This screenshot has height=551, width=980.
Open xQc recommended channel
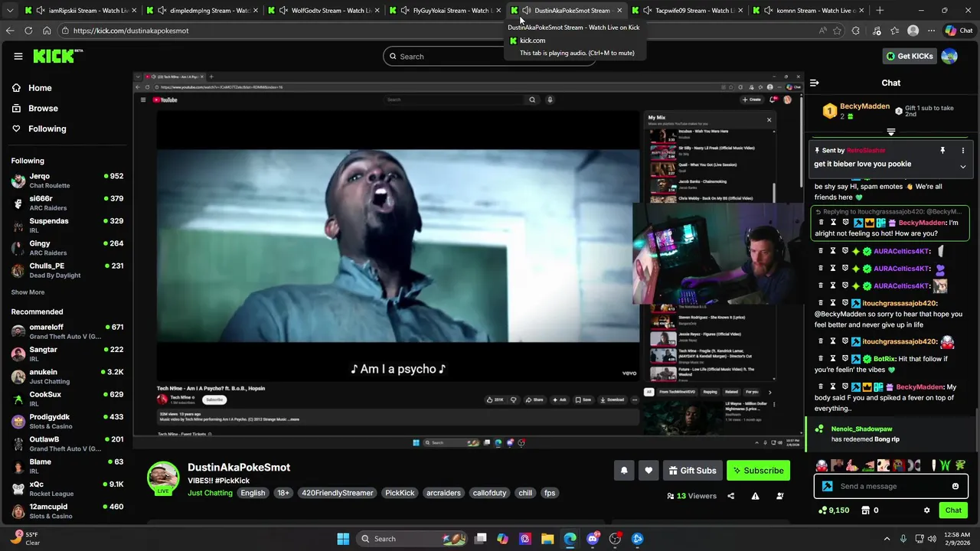pos(67,488)
